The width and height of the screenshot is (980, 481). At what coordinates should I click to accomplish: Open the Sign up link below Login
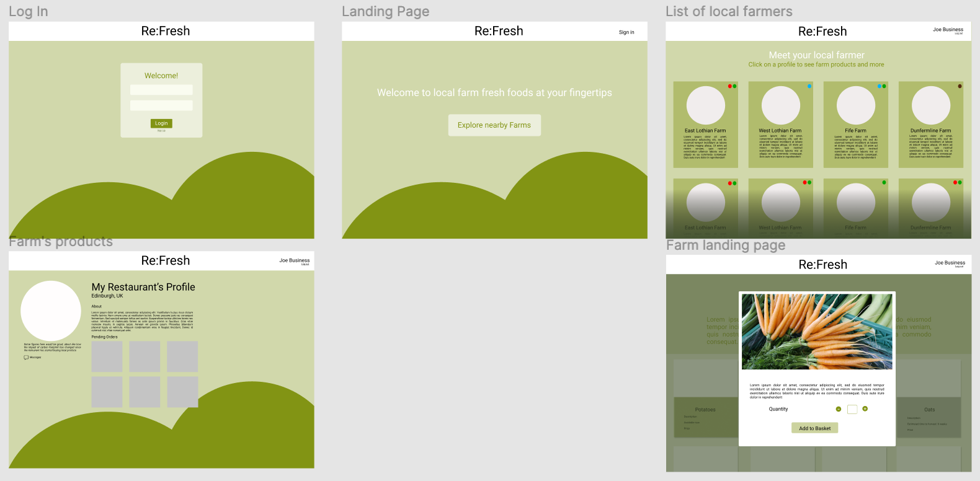(x=161, y=131)
